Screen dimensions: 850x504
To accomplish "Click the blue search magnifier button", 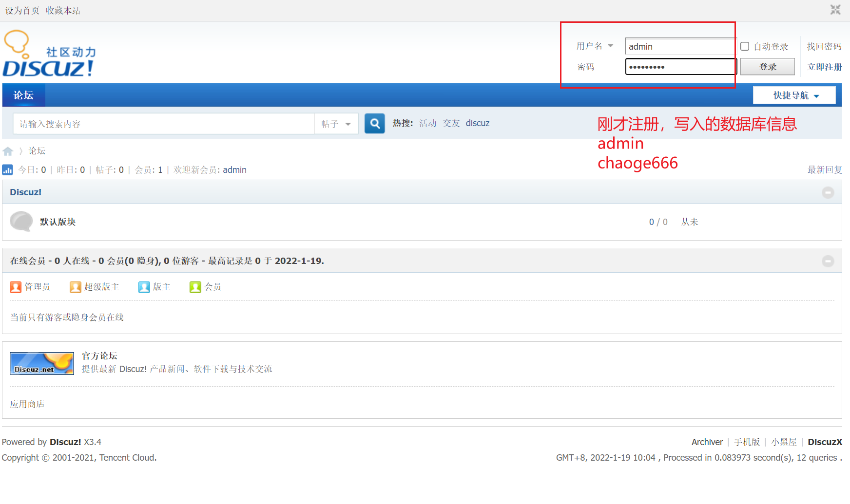I will click(374, 124).
